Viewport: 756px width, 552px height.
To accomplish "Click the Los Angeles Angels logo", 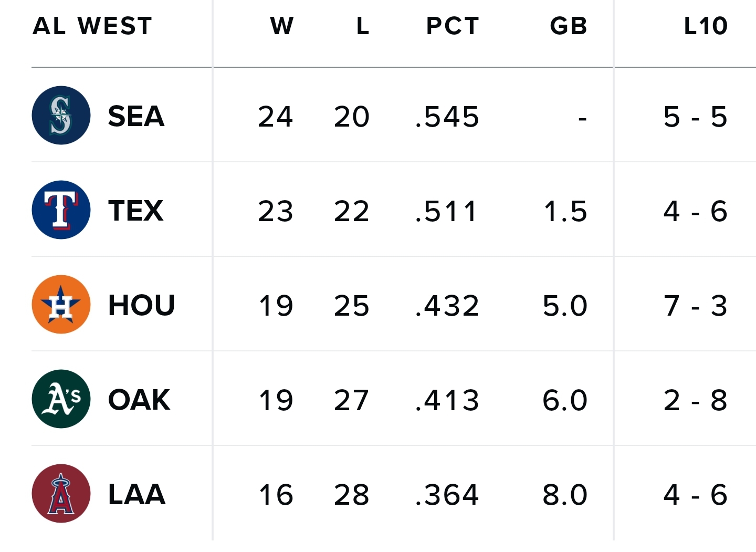I will (61, 494).
